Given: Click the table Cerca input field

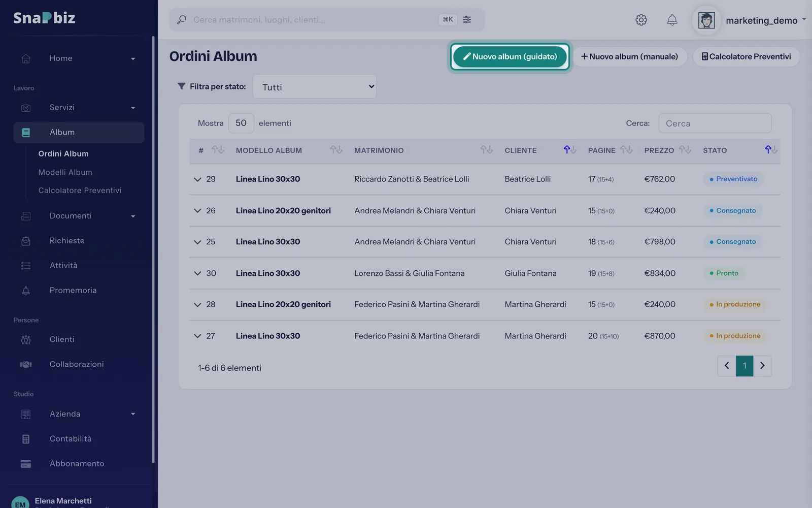Looking at the screenshot, I should click(x=715, y=123).
